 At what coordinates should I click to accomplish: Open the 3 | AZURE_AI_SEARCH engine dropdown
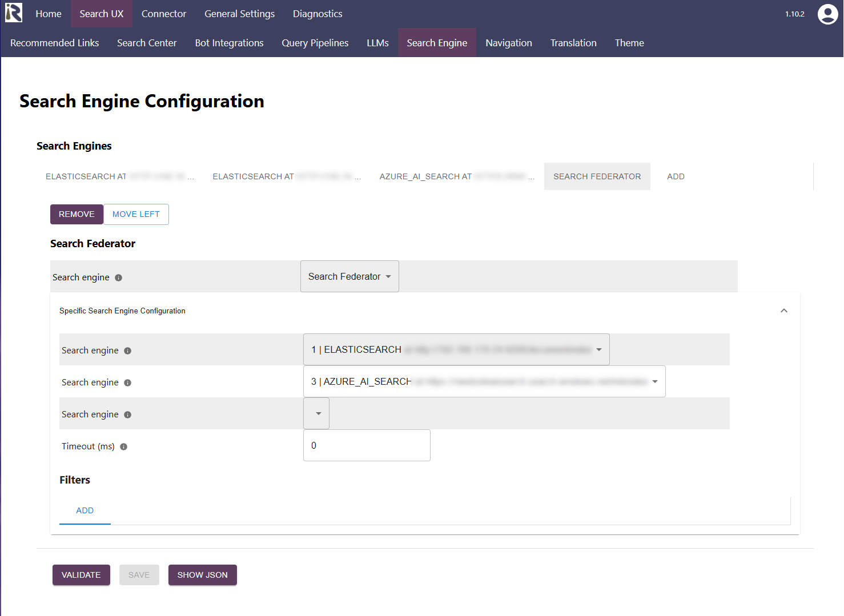(484, 382)
